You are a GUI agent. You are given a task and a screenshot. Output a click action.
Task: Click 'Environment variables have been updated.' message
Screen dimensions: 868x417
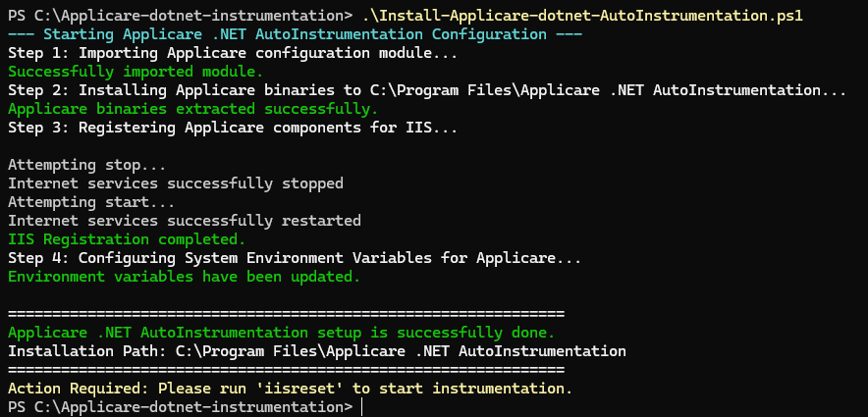click(185, 277)
